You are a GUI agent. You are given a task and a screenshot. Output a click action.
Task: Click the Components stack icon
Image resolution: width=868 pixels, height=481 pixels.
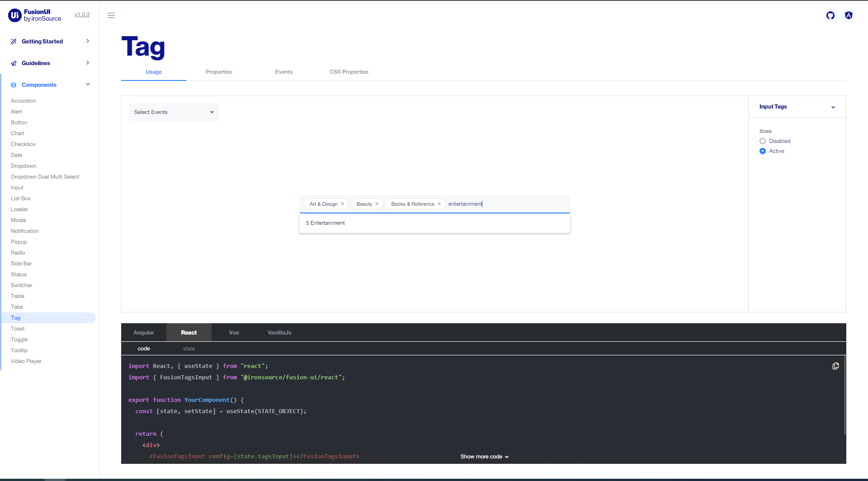coord(14,85)
